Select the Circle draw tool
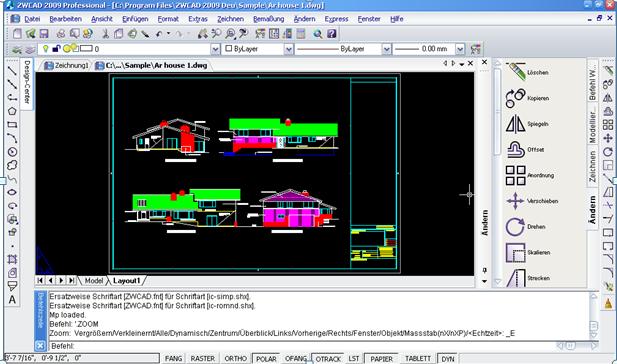The height and width of the screenshot is (364, 617). pyautogui.click(x=12, y=152)
